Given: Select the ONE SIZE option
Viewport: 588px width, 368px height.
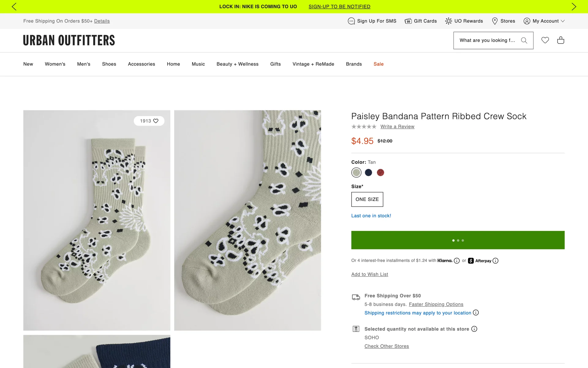Looking at the screenshot, I should point(367,199).
